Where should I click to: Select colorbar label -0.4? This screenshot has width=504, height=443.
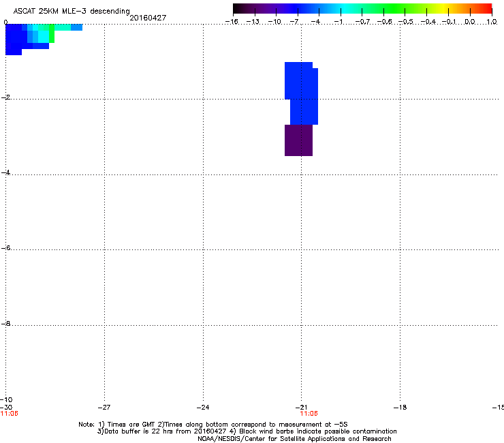(x=428, y=22)
